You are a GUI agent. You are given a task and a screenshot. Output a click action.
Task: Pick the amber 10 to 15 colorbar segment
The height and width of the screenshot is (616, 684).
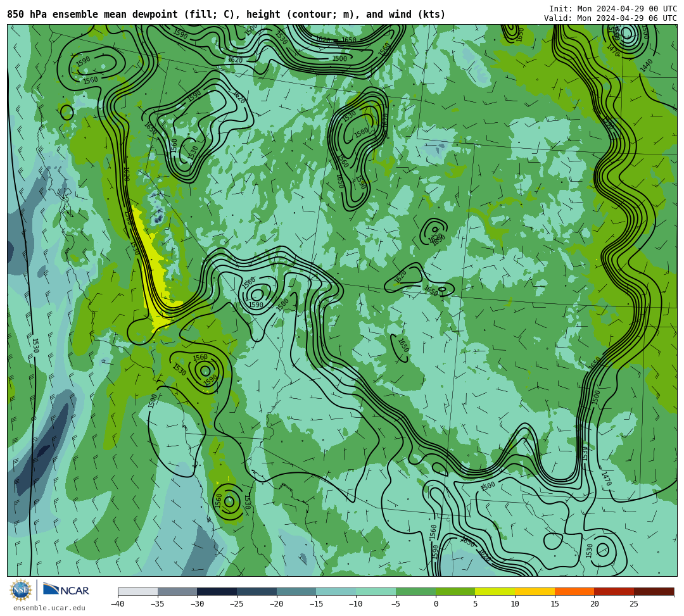[x=535, y=591]
